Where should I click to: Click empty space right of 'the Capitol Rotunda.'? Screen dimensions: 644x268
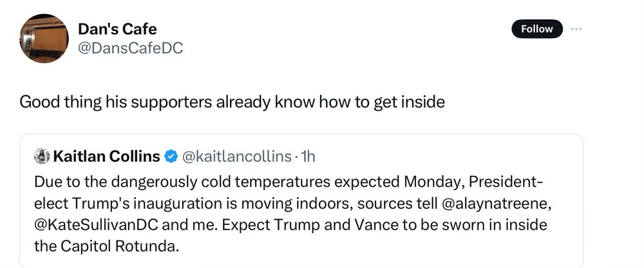tap(370, 246)
